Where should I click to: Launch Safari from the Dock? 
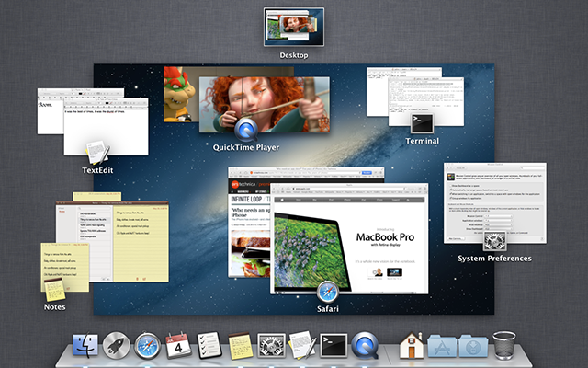(147, 345)
